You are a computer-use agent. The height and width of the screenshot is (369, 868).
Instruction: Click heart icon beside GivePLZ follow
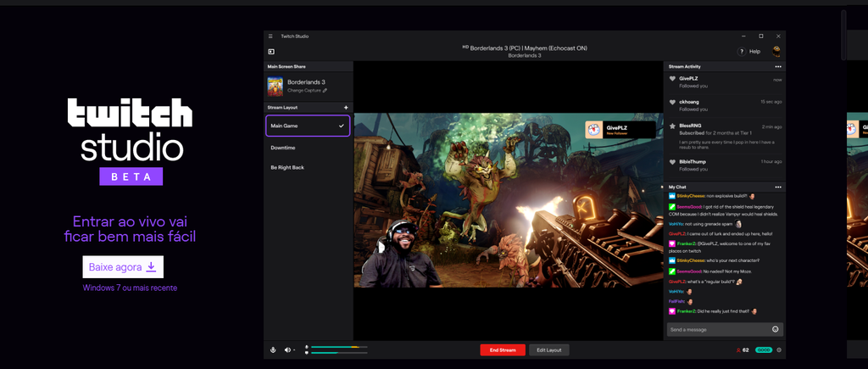click(x=672, y=79)
